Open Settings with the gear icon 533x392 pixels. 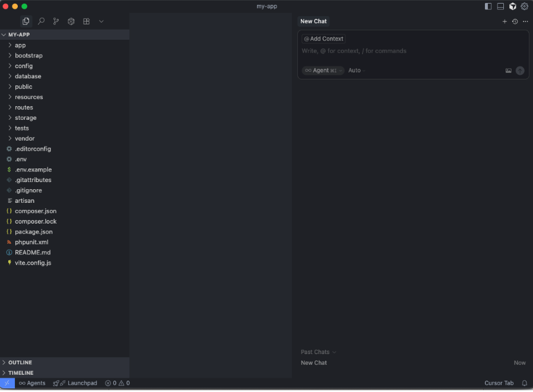click(525, 7)
